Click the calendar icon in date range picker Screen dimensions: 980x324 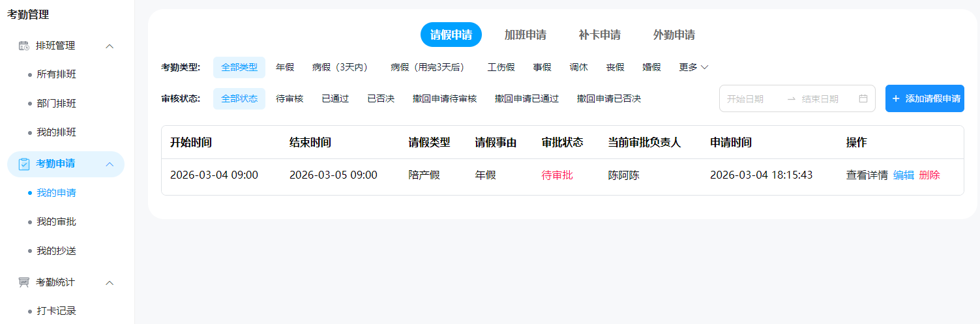tap(863, 99)
